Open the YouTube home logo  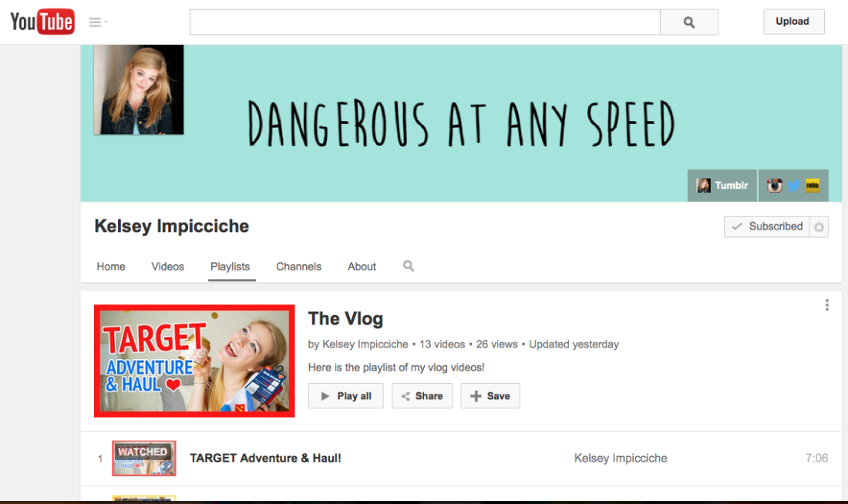pos(42,22)
